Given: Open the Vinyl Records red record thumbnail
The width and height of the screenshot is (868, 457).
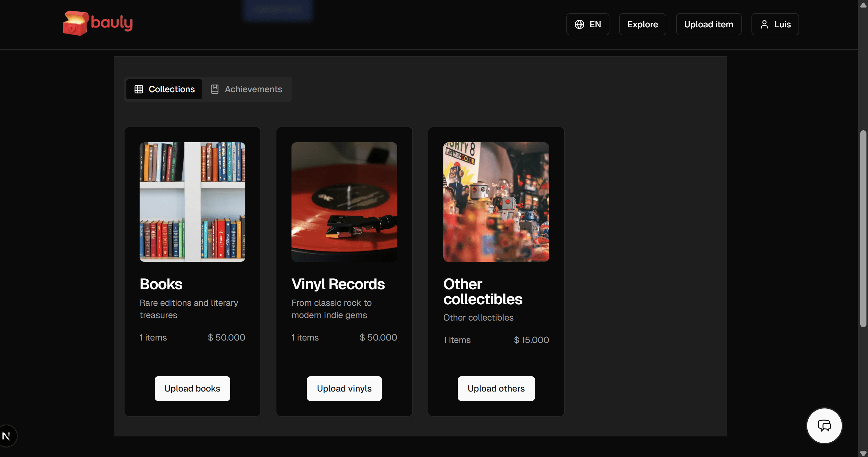Looking at the screenshot, I should [x=344, y=202].
